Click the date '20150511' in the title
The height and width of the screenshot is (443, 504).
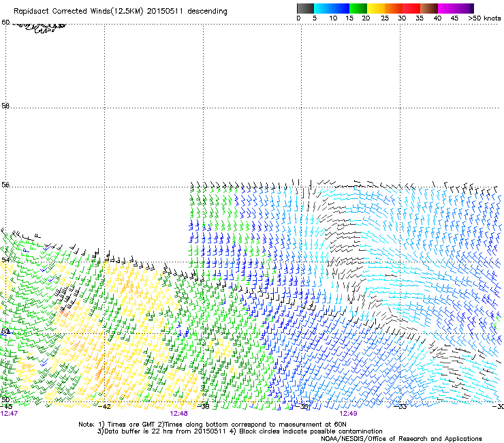[x=165, y=11]
